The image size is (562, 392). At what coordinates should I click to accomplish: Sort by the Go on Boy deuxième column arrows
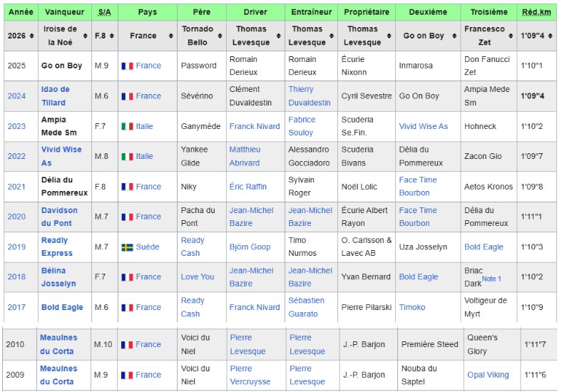454,36
